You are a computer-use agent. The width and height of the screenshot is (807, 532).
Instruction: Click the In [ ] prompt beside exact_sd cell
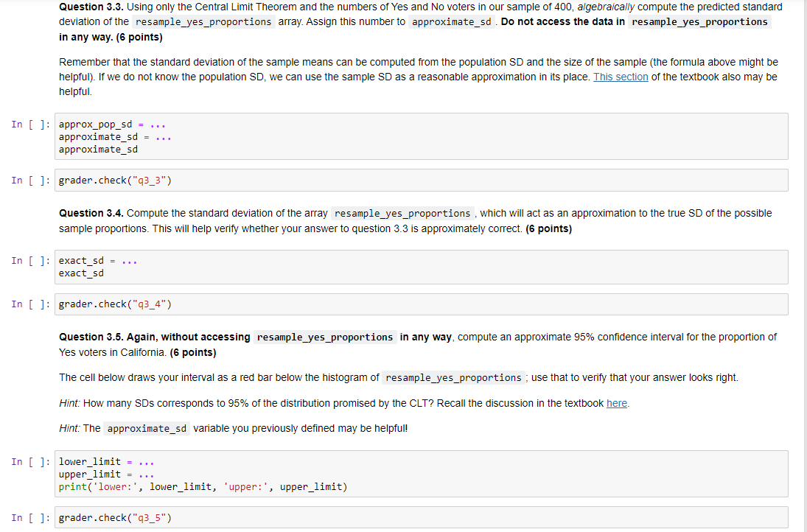tap(31, 261)
